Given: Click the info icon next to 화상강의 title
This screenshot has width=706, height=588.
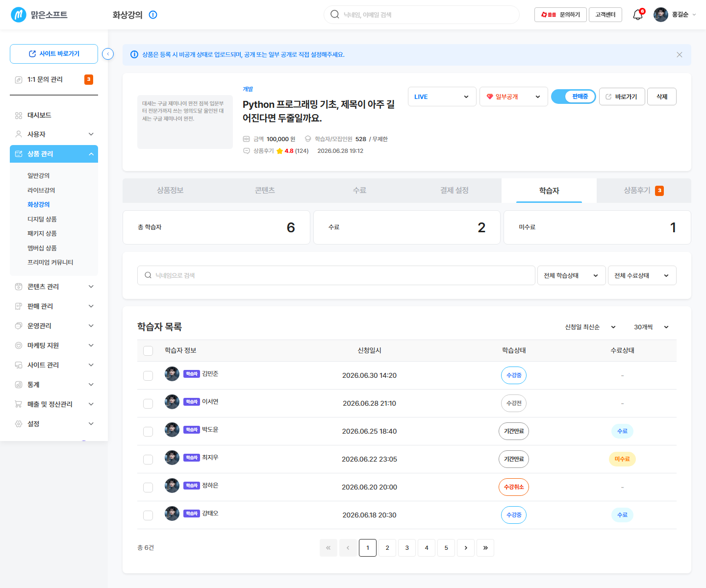Looking at the screenshot, I should [x=153, y=15].
